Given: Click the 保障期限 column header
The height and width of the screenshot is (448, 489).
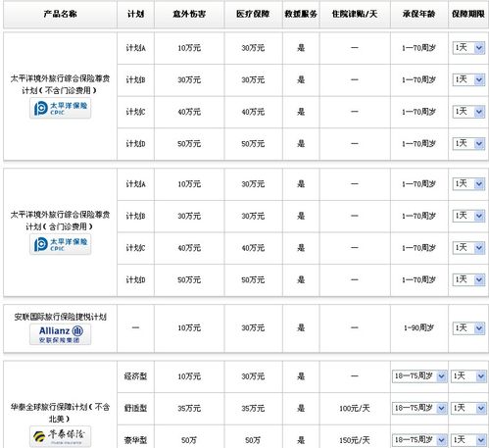Looking at the screenshot, I should pos(468,14).
